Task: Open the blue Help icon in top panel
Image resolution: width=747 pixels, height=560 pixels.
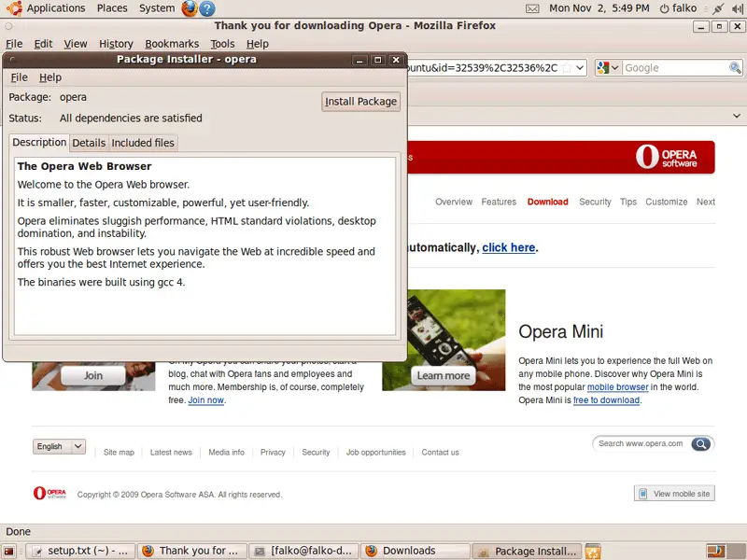Action: 207,8
